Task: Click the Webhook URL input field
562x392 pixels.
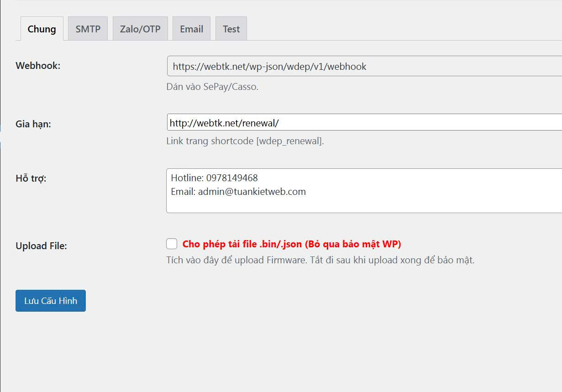Action: click(364, 67)
